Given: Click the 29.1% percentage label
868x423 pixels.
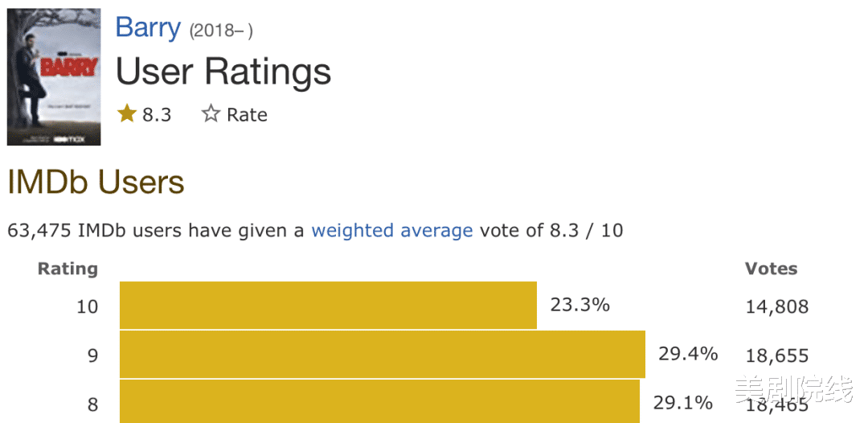Looking at the screenshot, I should click(x=682, y=403).
